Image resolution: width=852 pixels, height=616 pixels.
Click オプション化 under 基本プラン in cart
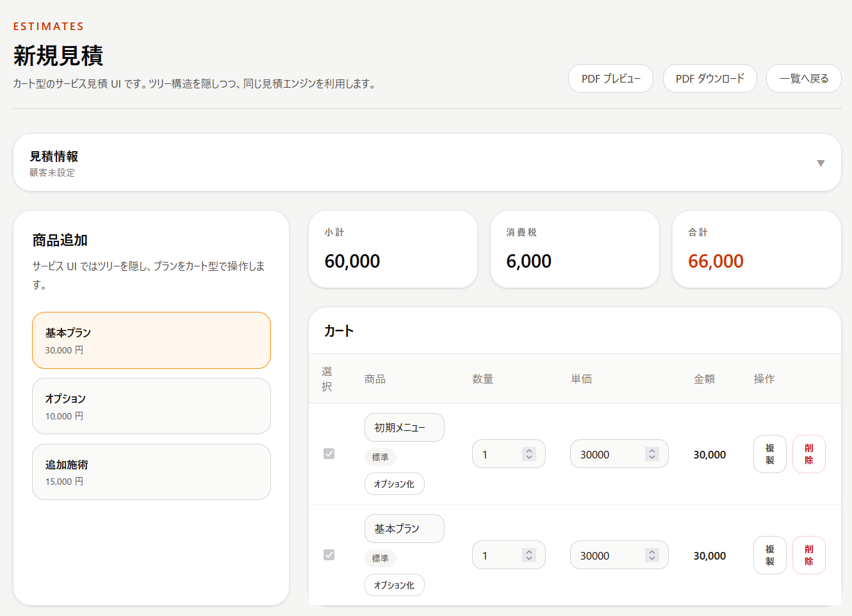click(395, 585)
